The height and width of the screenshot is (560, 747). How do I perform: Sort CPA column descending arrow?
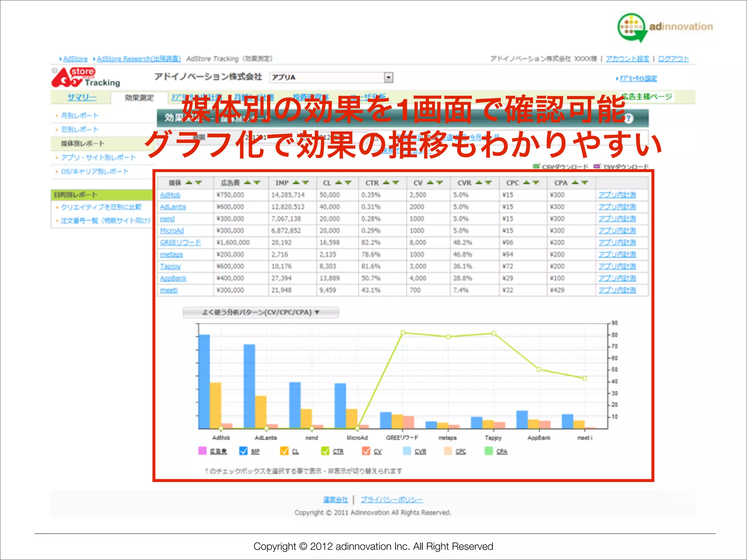click(x=584, y=182)
